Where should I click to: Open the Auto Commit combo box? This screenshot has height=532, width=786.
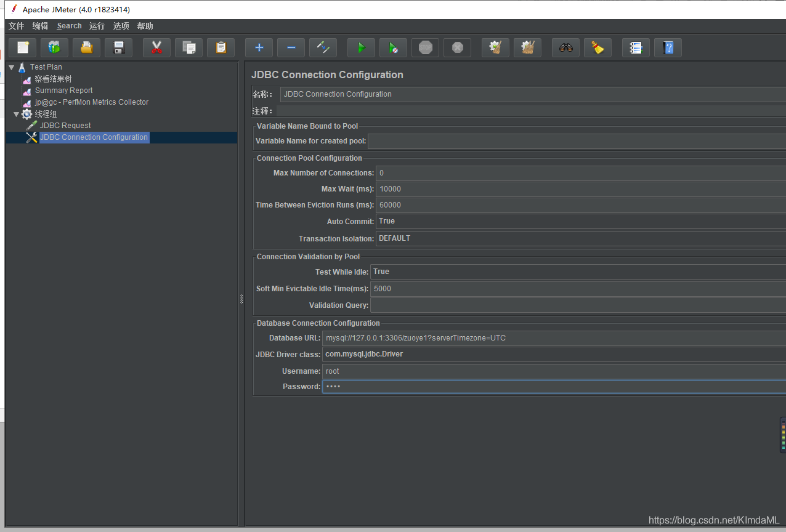(581, 221)
